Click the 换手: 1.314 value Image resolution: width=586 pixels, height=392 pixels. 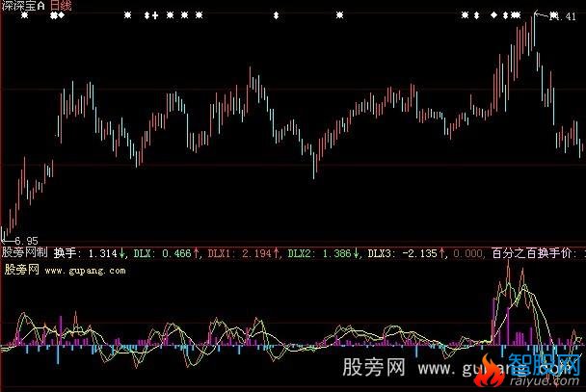point(89,253)
